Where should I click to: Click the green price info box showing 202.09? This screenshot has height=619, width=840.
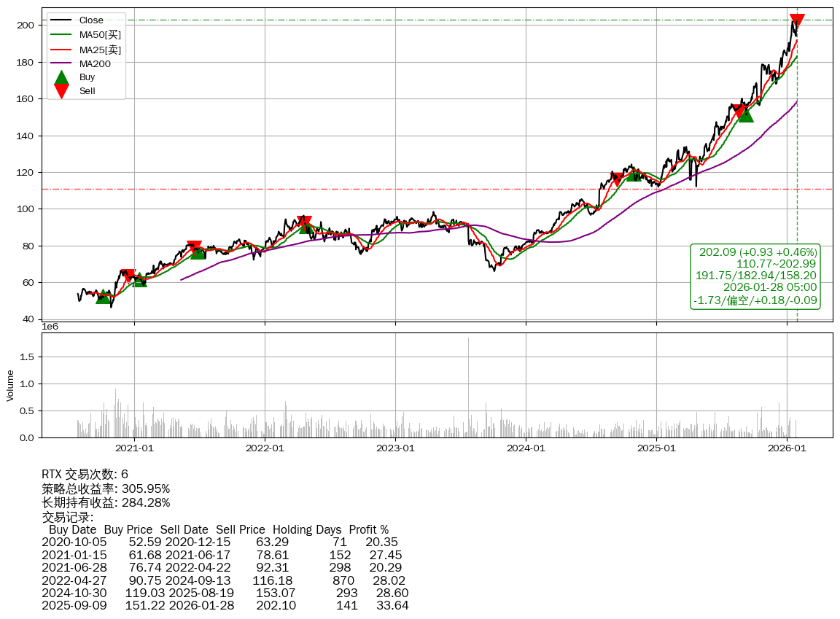tap(755, 276)
